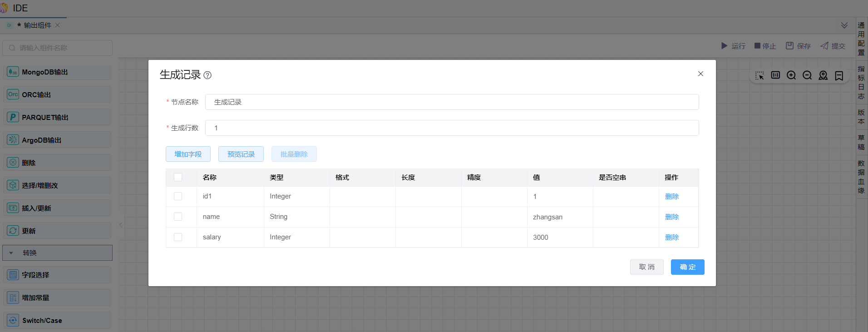Open the 通用配置 side tab
The height and width of the screenshot is (332, 868).
861,39
